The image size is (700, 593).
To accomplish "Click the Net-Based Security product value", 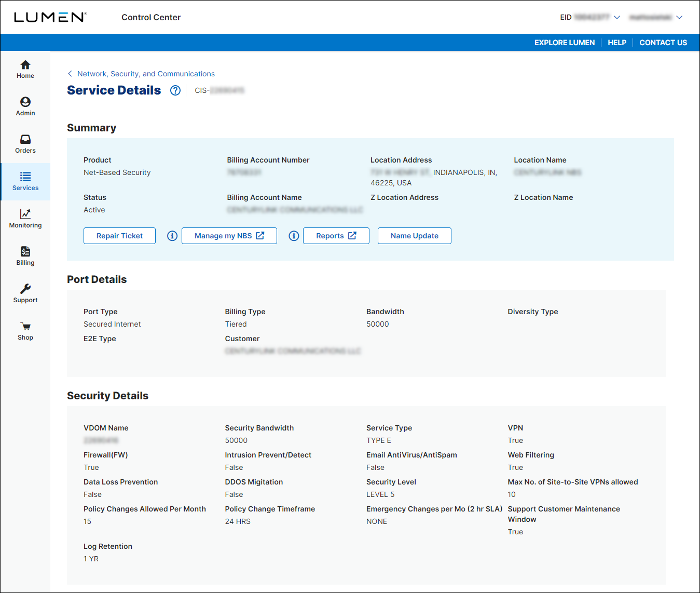I will point(117,172).
